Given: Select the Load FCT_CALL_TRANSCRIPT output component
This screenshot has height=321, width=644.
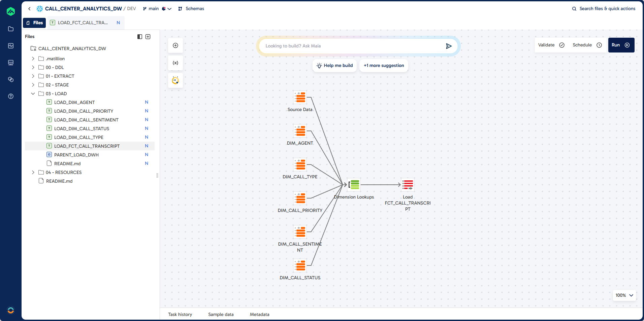Looking at the screenshot, I should coord(408,185).
